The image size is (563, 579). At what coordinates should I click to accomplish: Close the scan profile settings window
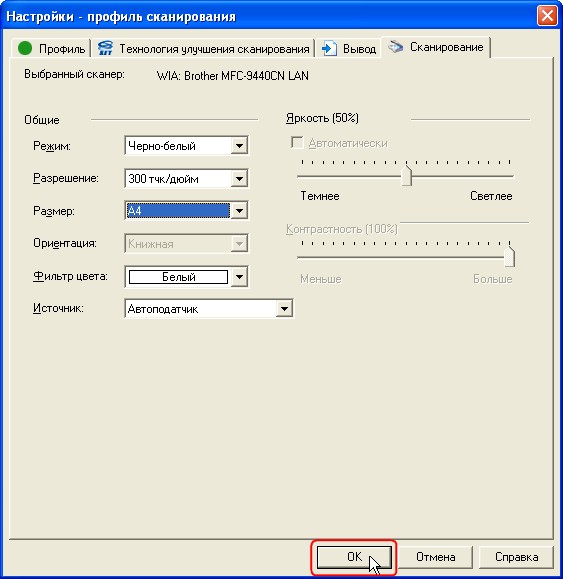click(x=547, y=16)
